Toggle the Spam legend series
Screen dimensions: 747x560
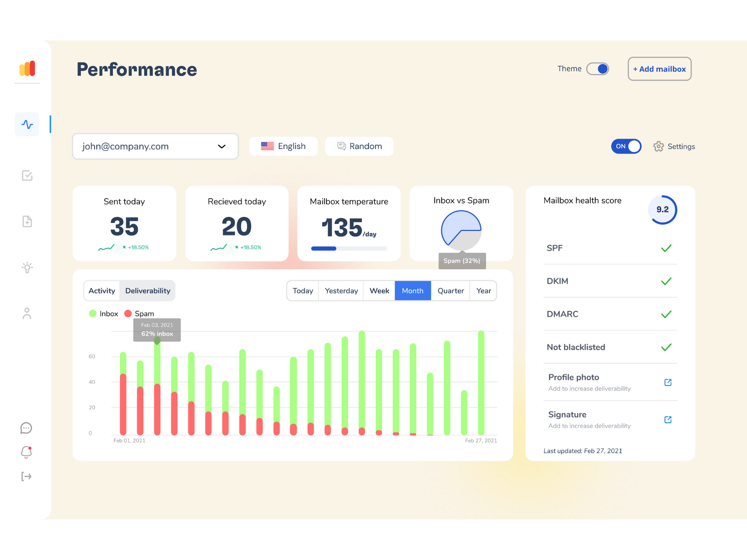139,314
